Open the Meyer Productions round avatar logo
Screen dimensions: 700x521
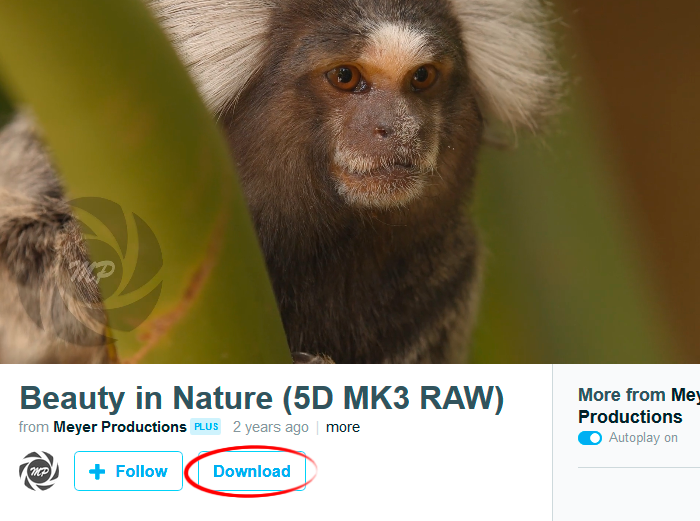click(x=39, y=471)
